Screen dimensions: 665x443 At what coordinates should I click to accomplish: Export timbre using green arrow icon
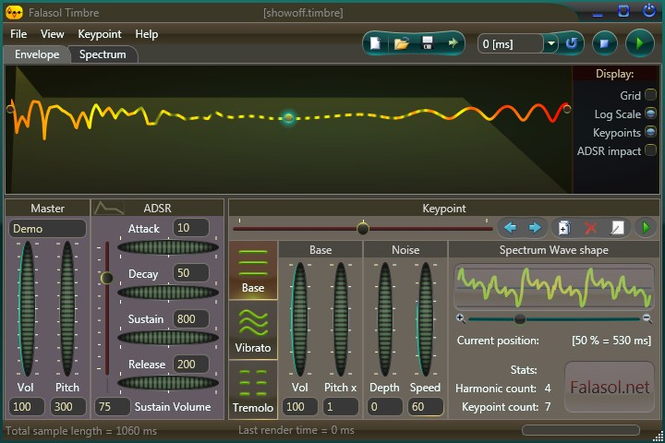(x=453, y=43)
